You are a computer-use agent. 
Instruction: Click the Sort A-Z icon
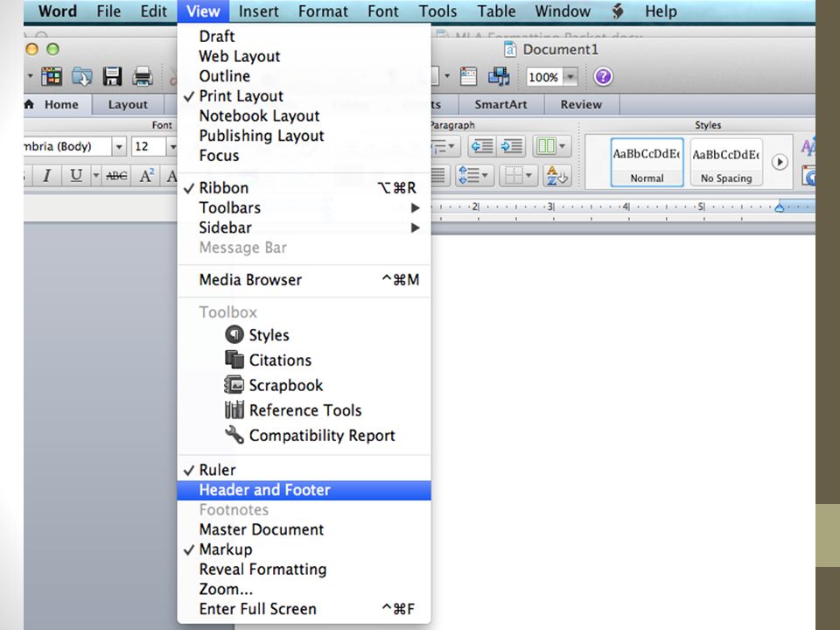557,175
